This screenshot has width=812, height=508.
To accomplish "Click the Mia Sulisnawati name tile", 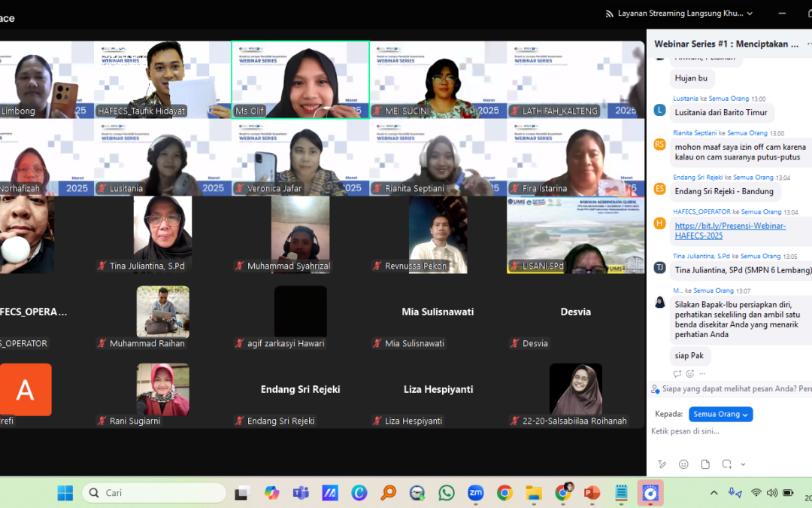I will (x=438, y=312).
